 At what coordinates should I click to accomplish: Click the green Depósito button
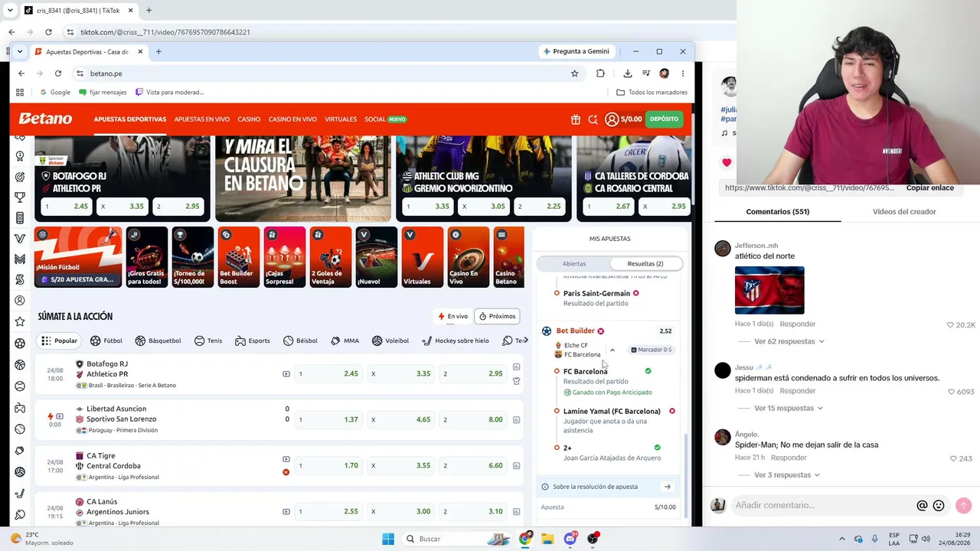click(664, 119)
